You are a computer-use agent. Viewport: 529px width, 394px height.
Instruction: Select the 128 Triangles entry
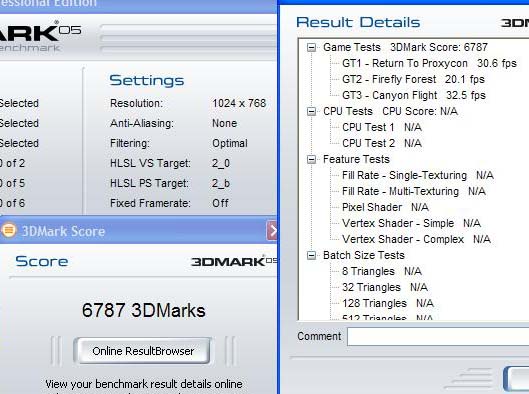(x=388, y=303)
